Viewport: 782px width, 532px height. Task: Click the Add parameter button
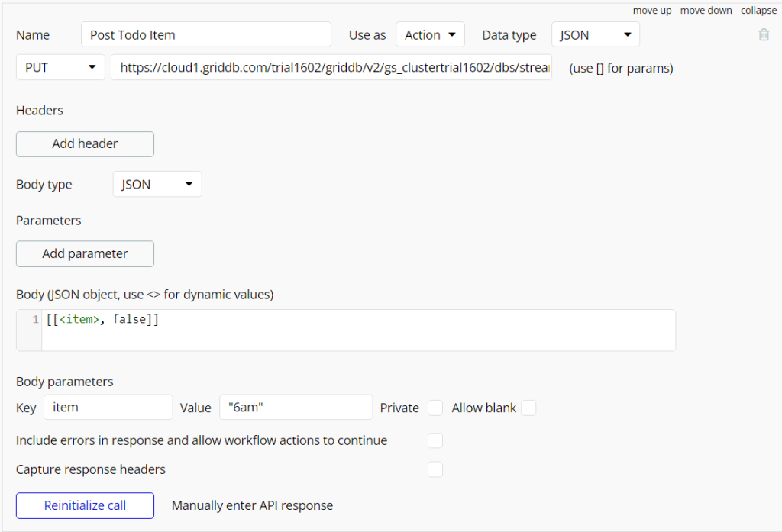coord(85,253)
